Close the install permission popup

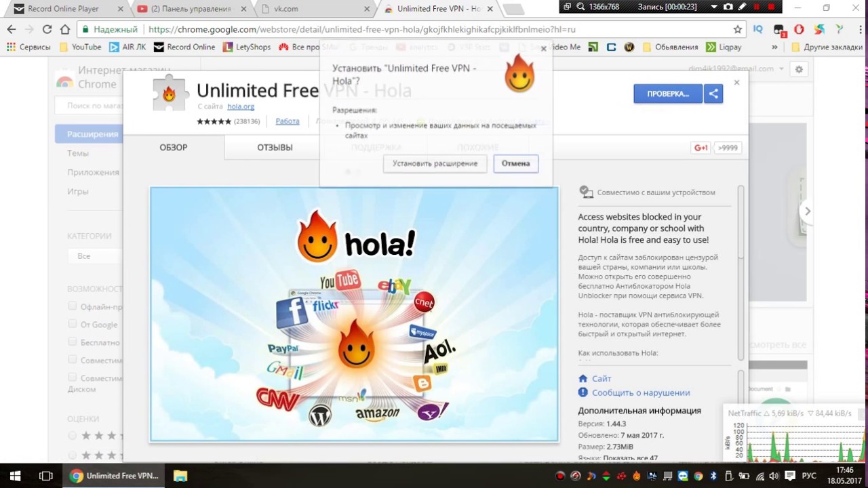click(x=543, y=49)
